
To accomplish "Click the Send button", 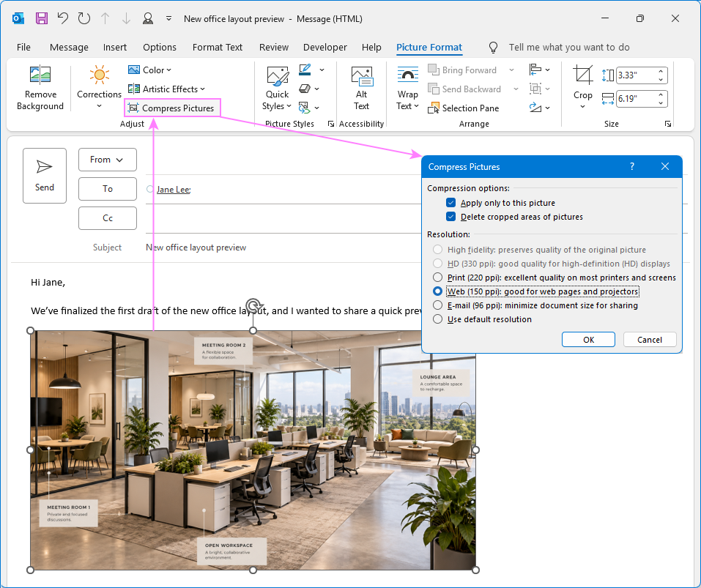I will tap(45, 176).
